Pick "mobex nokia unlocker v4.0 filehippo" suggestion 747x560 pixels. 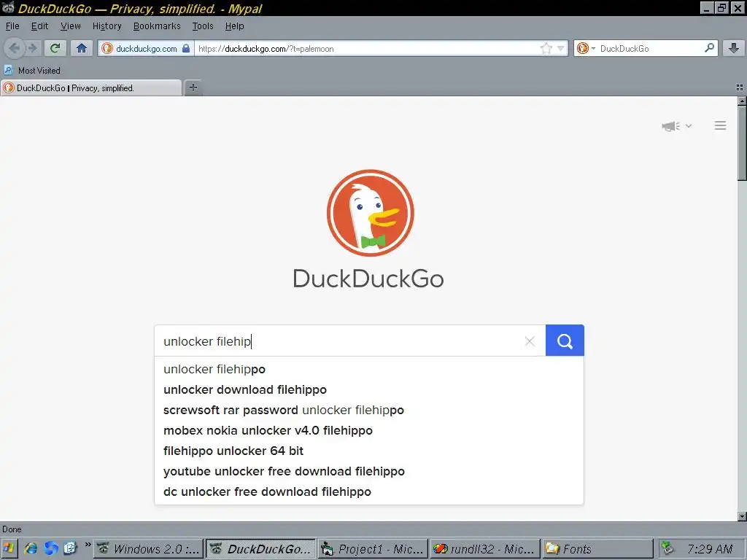[x=368, y=430]
